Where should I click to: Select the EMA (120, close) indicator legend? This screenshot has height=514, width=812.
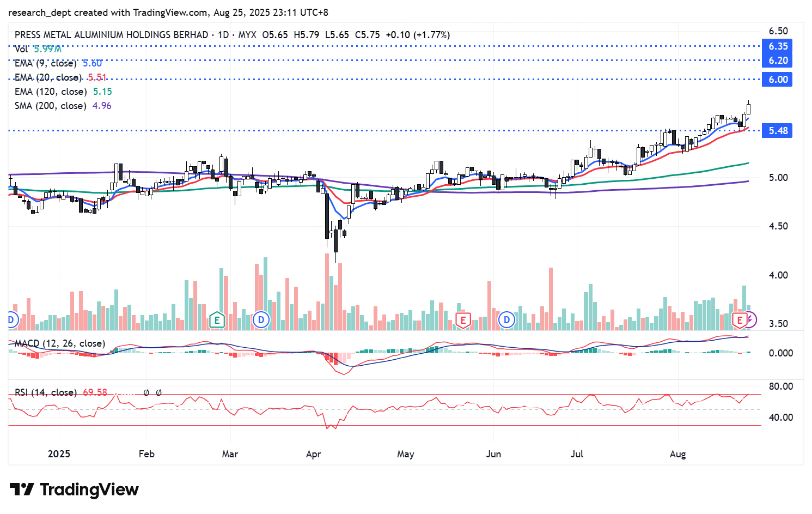coord(63,92)
